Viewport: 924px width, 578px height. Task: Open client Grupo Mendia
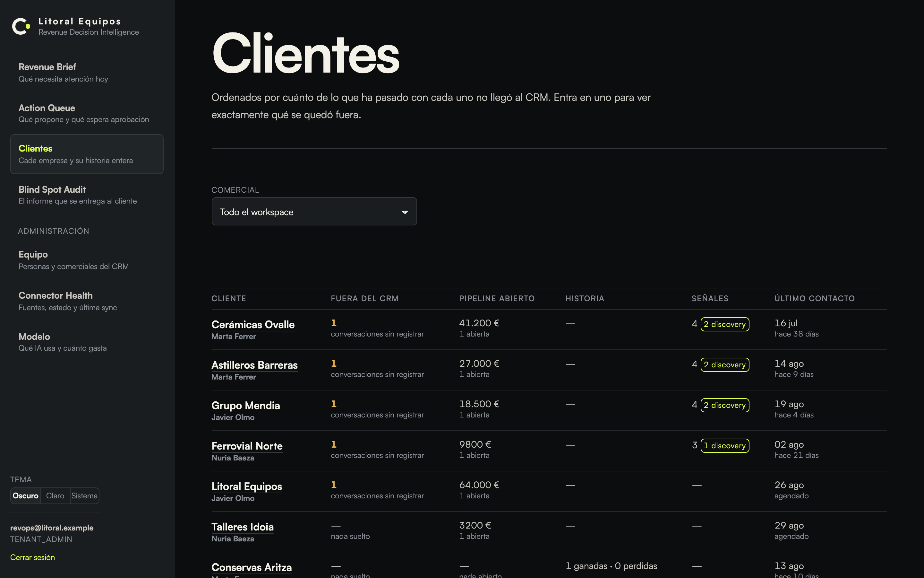245,406
